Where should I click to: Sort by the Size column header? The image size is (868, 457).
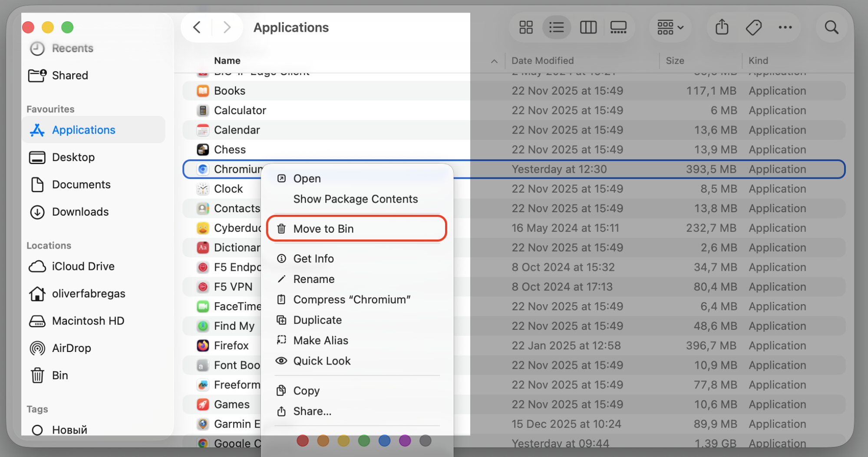click(675, 61)
